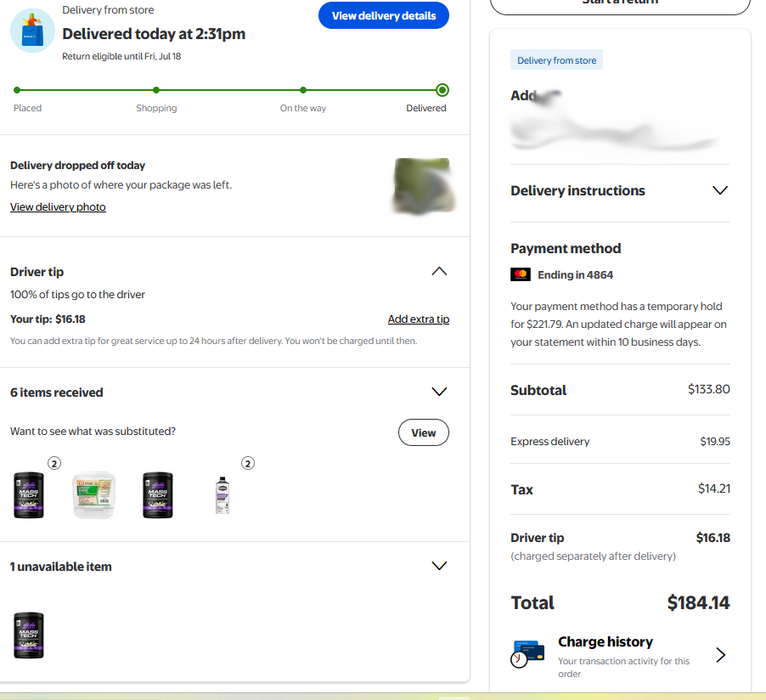Open the View delivery photo link
Viewport: 766px width, 700px height.
(58, 206)
